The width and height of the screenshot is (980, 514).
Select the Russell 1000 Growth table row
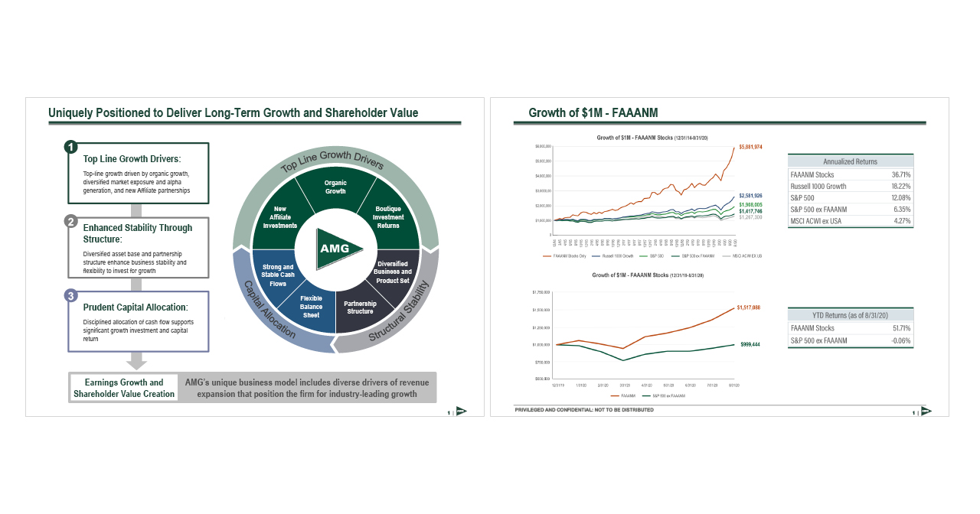pos(850,186)
